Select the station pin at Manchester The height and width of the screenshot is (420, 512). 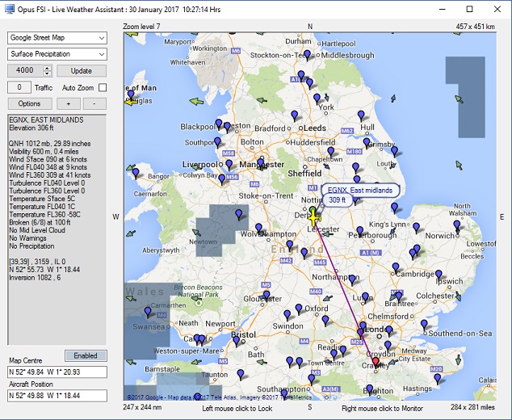click(x=260, y=162)
